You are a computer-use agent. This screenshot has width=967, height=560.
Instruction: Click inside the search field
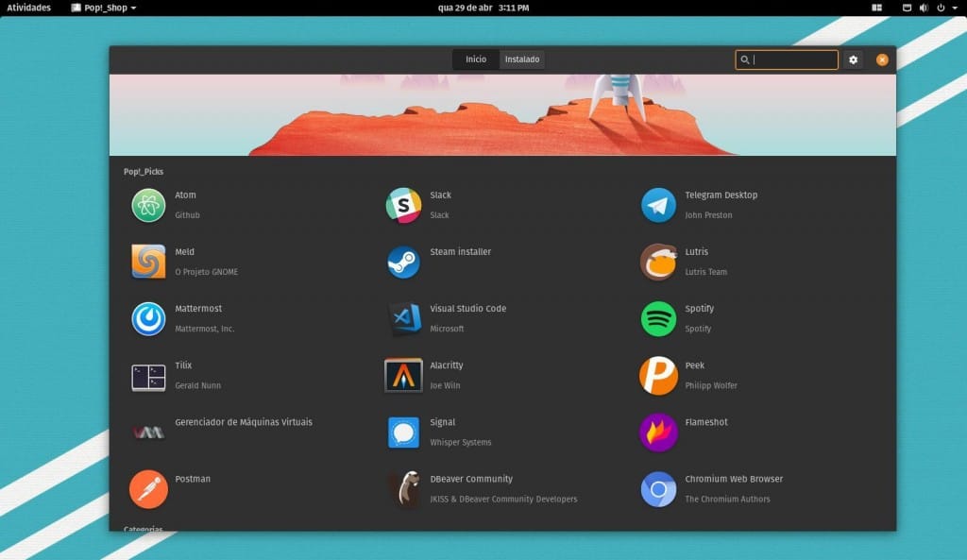coord(787,59)
